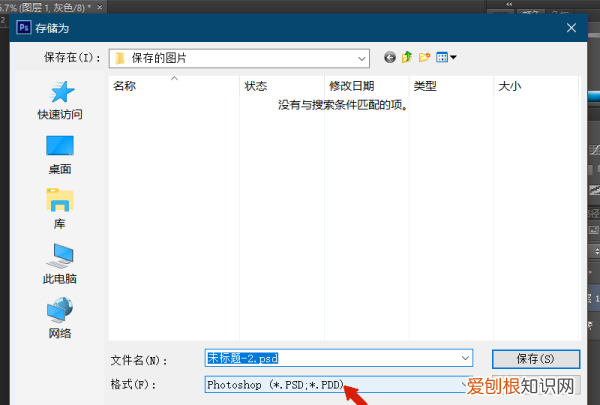Open the Network location
Image resolution: width=600 pixels, height=405 pixels.
coord(60,318)
